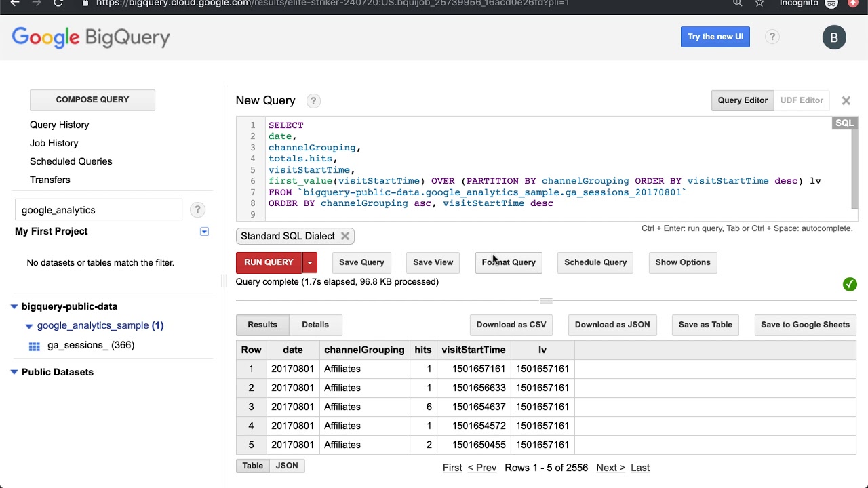This screenshot has width=868, height=488.
Task: Open the My First Project dropdown menu
Action: [x=204, y=232]
